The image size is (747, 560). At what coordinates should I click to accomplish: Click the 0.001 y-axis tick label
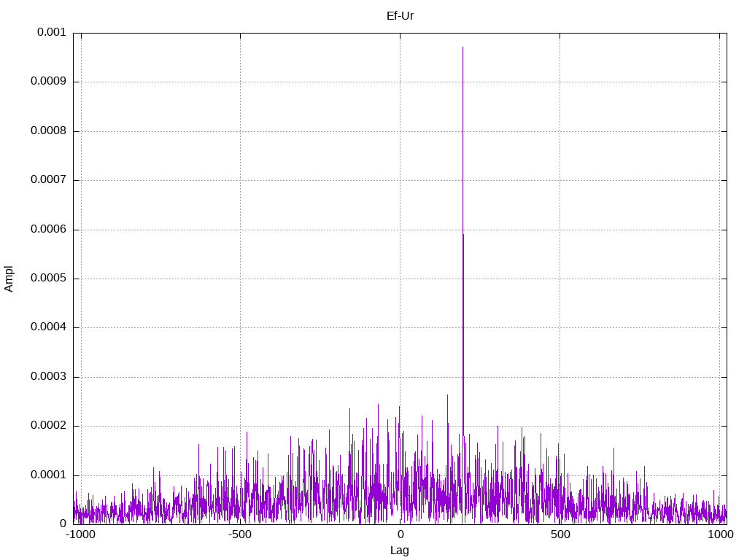click(52, 33)
